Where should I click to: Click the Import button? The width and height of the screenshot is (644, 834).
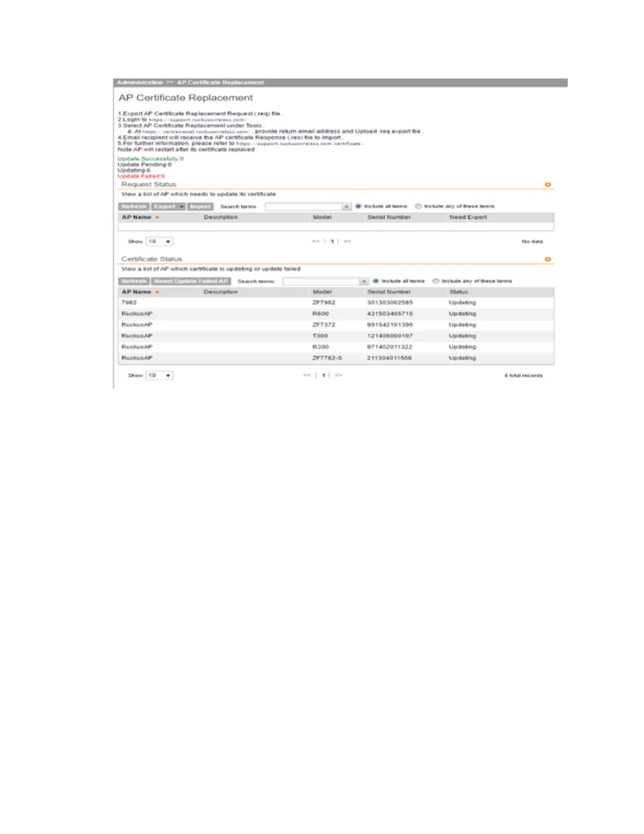point(200,206)
